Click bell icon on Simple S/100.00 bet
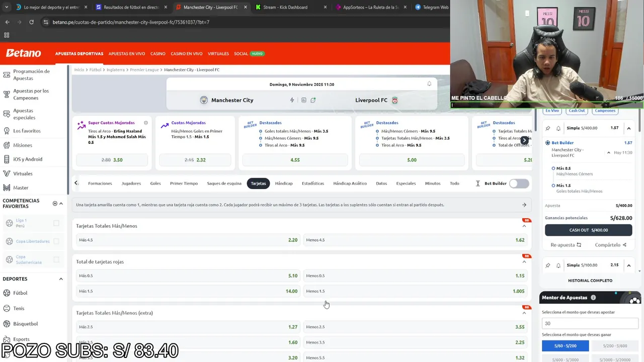 pyautogui.click(x=558, y=265)
